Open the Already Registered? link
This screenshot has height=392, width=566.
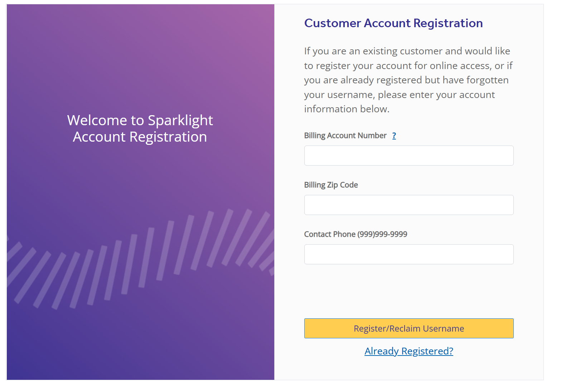[408, 351]
